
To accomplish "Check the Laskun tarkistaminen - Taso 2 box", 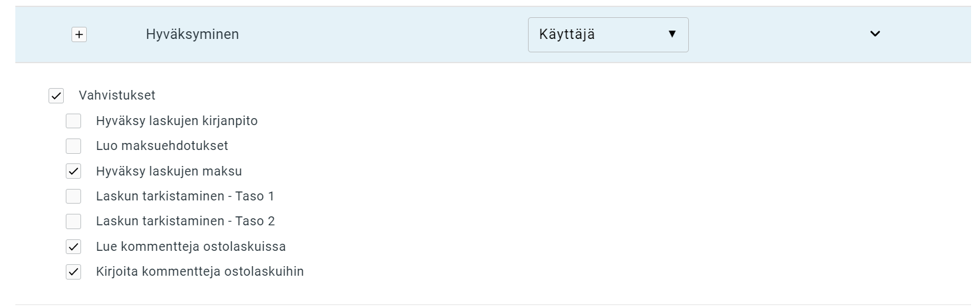I will pos(73,221).
